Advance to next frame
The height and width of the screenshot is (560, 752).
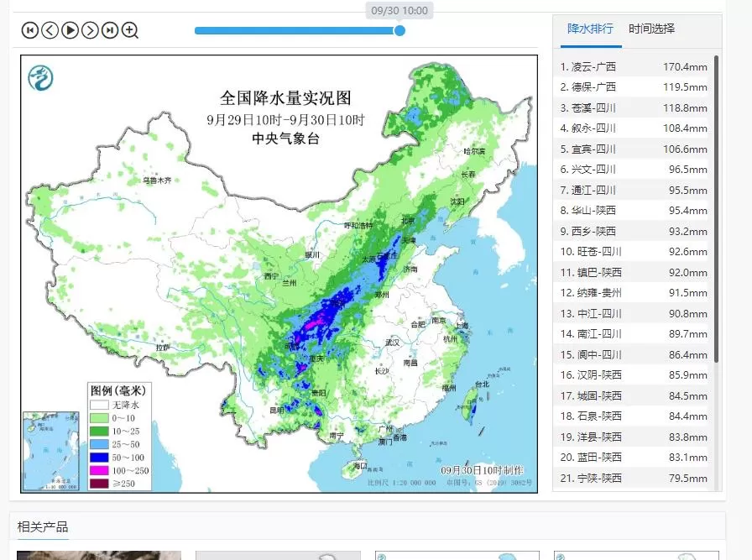[90, 30]
